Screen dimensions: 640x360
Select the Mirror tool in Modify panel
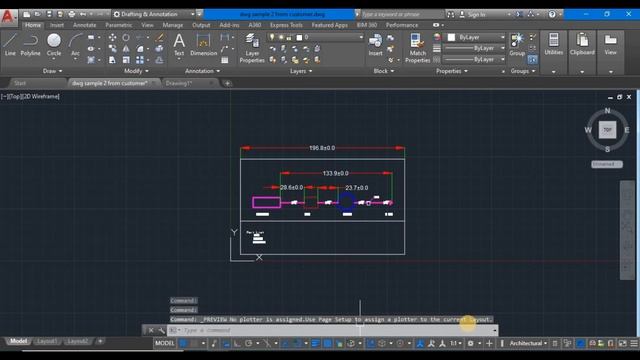[x=126, y=49]
